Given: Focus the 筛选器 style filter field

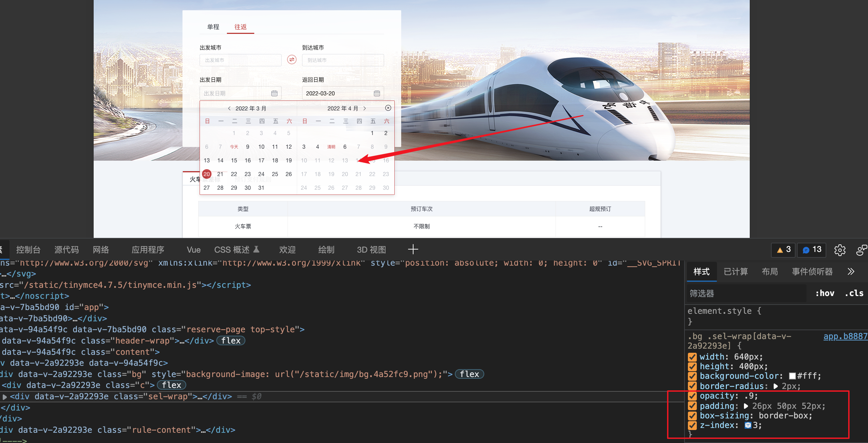Looking at the screenshot, I should 746,293.
